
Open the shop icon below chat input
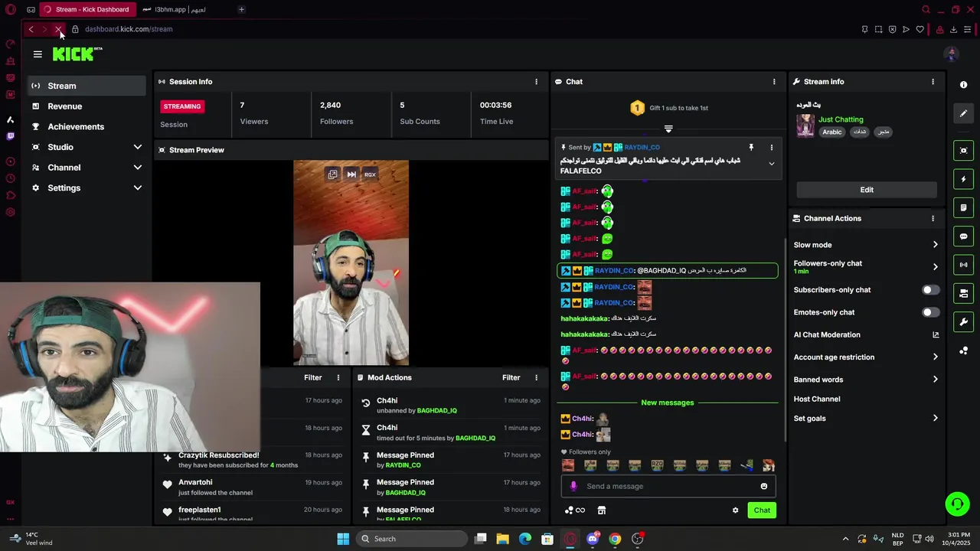coord(602,510)
